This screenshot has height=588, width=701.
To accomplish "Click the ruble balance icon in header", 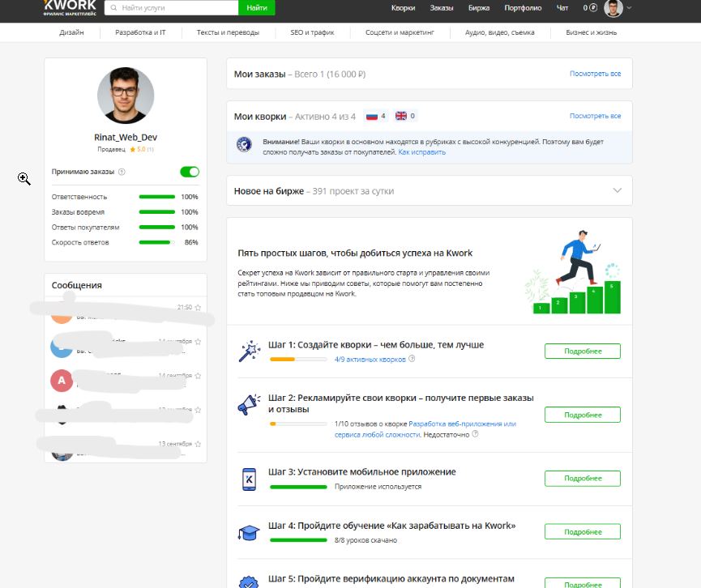I will [x=592, y=8].
